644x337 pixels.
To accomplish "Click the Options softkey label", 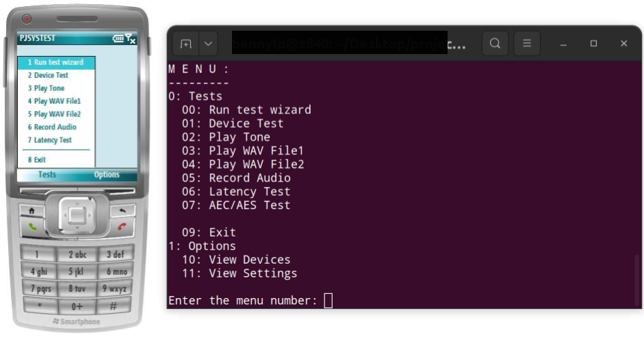I will pyautogui.click(x=107, y=174).
